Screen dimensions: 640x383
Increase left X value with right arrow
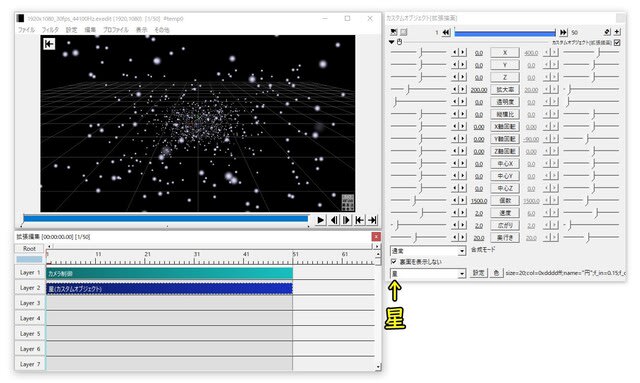pos(463,52)
